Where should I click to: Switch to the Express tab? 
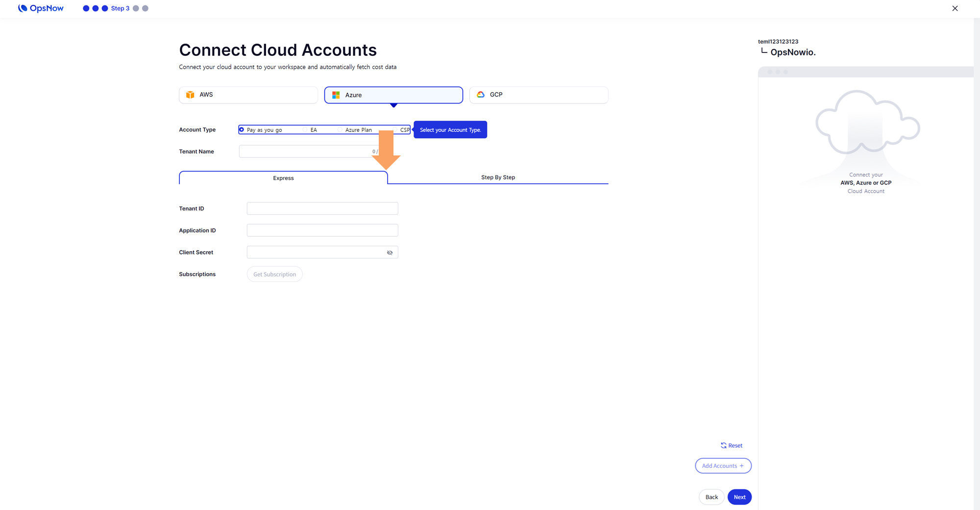[283, 178]
